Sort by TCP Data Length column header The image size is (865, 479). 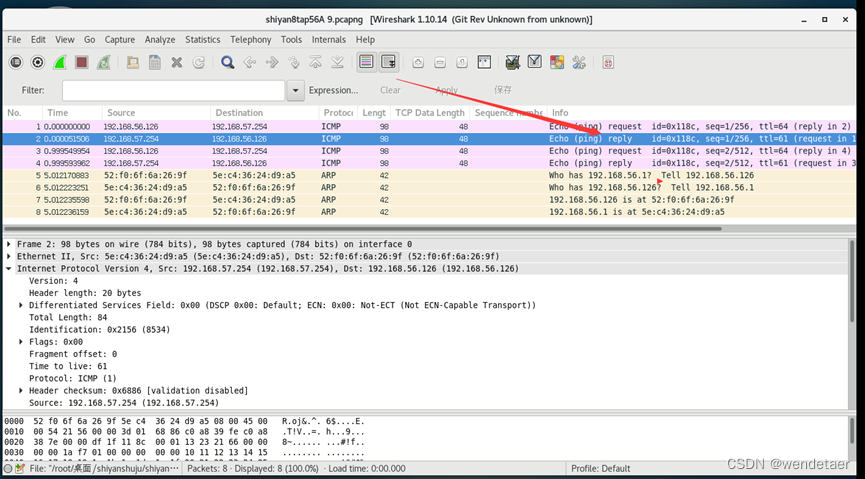(430, 113)
